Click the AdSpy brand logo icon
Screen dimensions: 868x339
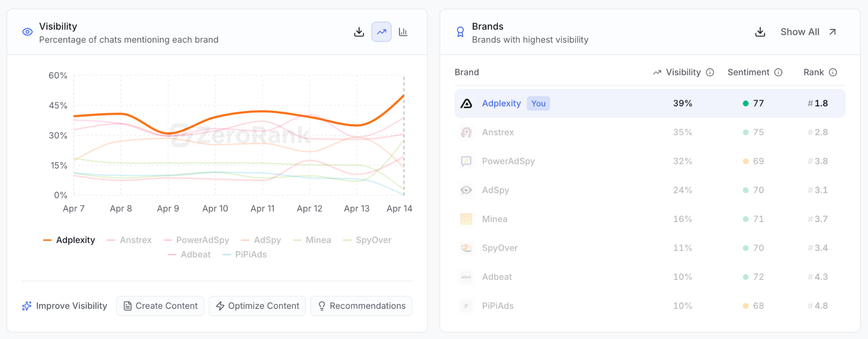(x=466, y=190)
